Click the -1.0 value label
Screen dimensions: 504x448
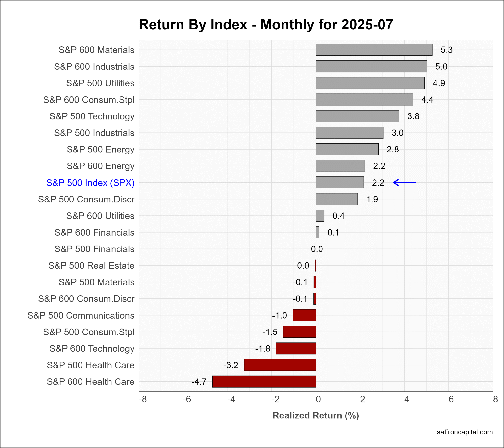(280, 315)
